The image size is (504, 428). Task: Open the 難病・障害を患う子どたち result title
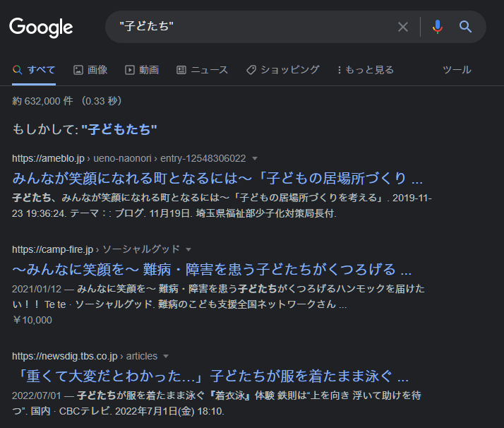point(212,269)
